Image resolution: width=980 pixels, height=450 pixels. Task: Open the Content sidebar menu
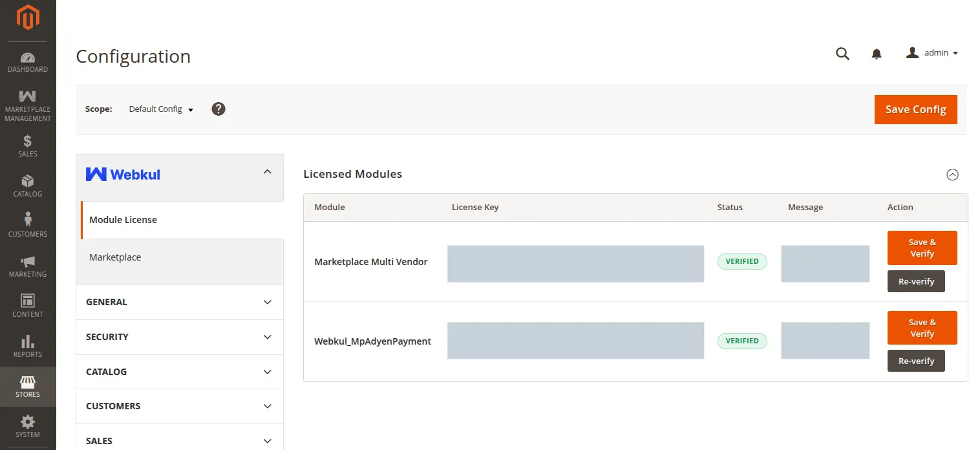click(x=28, y=306)
